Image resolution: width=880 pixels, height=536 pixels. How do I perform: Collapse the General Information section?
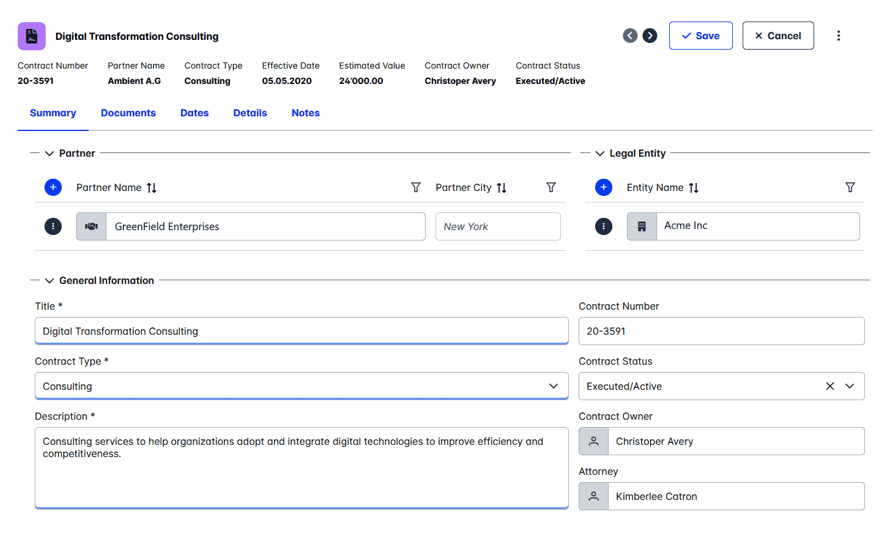point(49,281)
